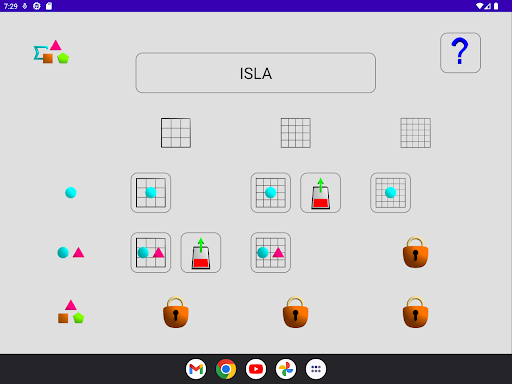This screenshot has height=384, width=512.
Task: Start circle and triangle level on 3x3 grid
Action: click(x=151, y=253)
